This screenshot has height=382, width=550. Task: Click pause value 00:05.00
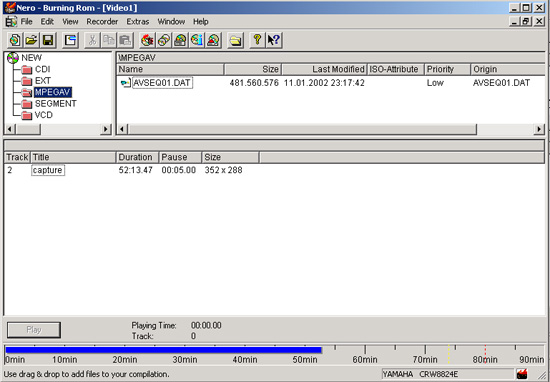tap(179, 170)
